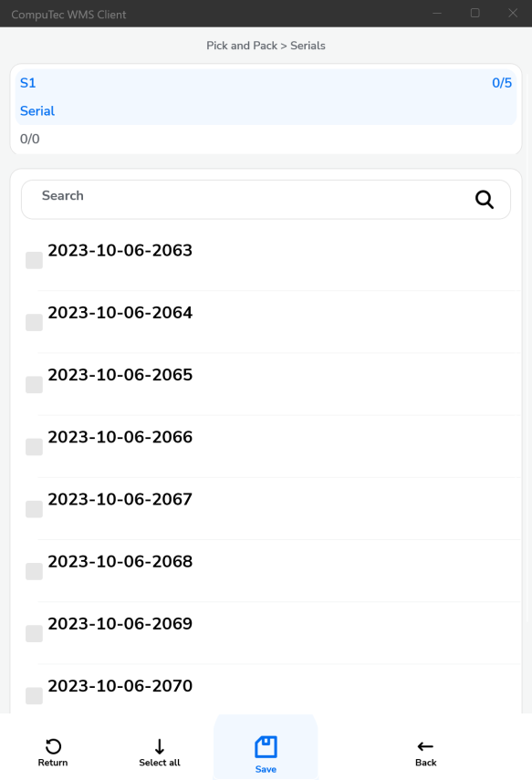Enable the 2023-10-06-2069 serial checkbox

click(34, 633)
